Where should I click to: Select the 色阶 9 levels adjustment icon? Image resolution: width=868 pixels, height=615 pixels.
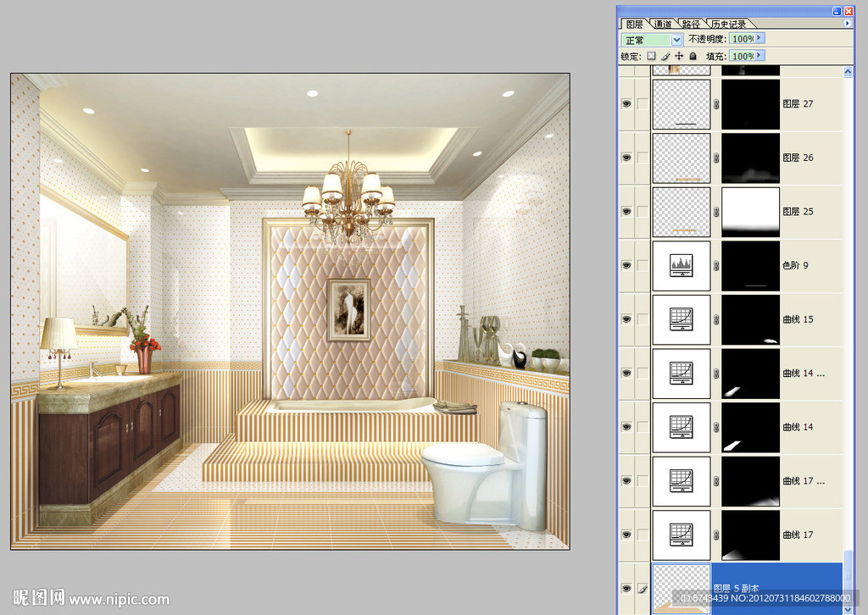pos(682,265)
